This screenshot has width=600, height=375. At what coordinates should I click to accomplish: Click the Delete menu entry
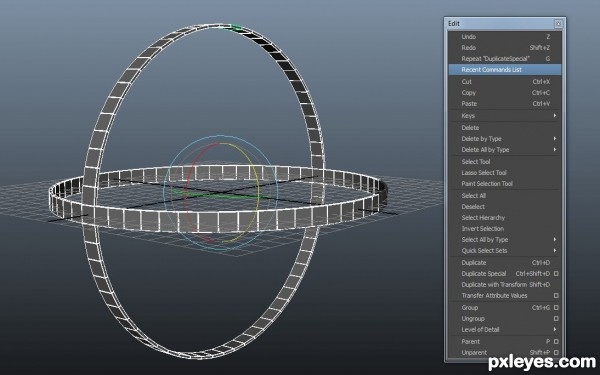(x=505, y=128)
